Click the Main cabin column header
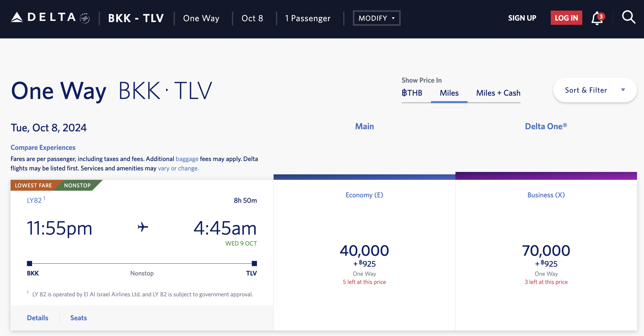The width and height of the screenshot is (644, 336). pos(364,127)
